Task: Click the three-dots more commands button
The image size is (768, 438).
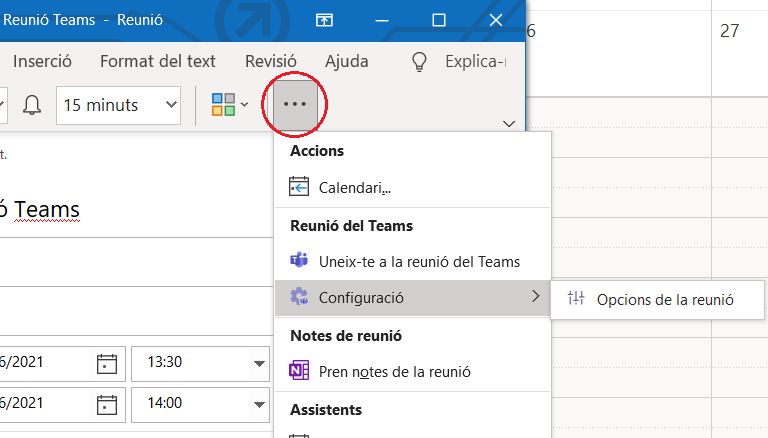Action: (x=295, y=104)
